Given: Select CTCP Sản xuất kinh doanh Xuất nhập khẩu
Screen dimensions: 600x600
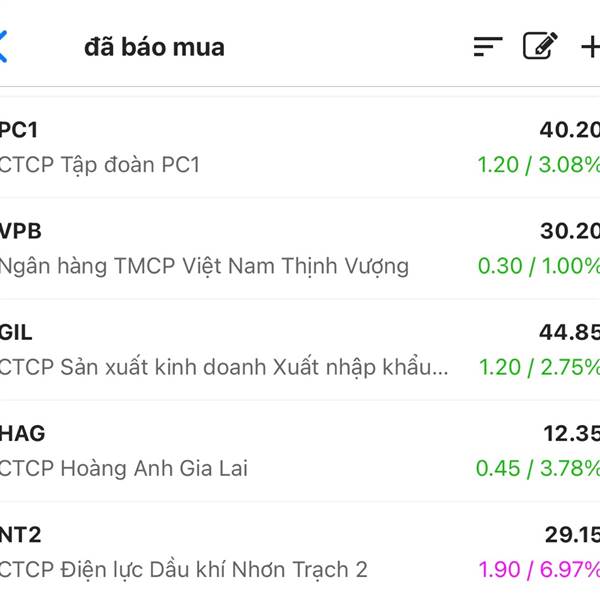Looking at the screenshot, I should [x=224, y=367].
